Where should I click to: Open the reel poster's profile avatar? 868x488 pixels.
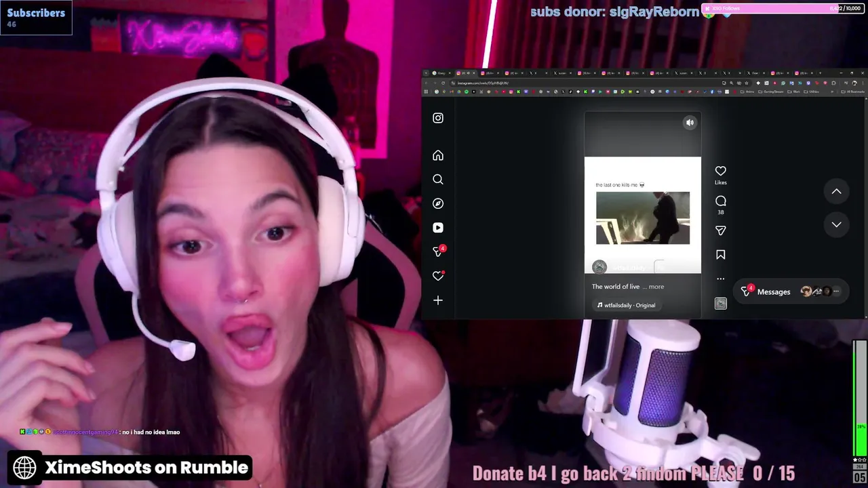coord(599,267)
